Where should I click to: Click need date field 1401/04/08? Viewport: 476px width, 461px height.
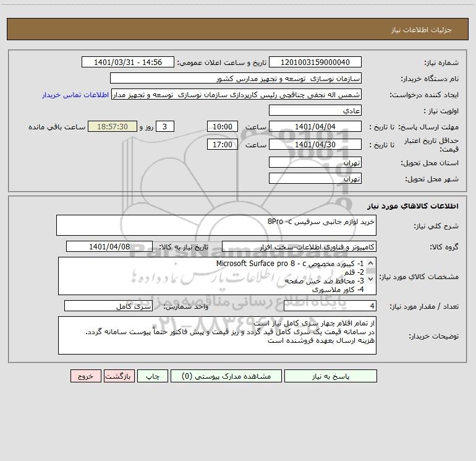point(109,246)
